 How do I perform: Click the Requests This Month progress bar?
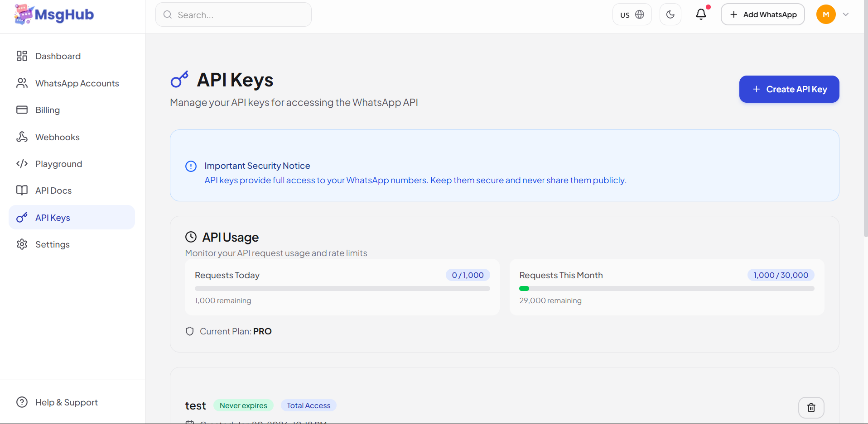(x=667, y=288)
